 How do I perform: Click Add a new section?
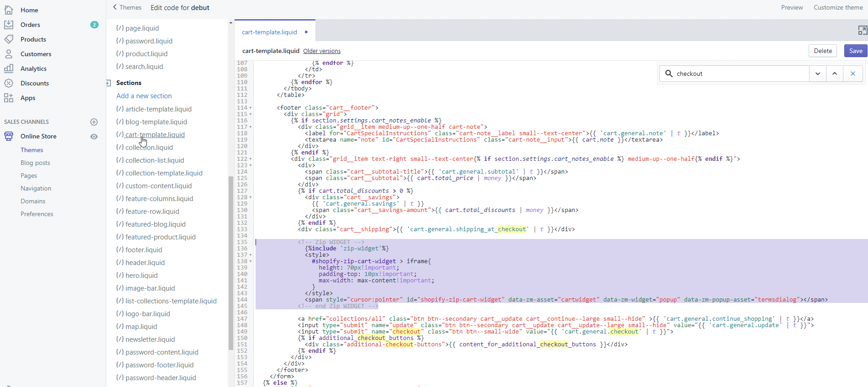click(x=144, y=96)
